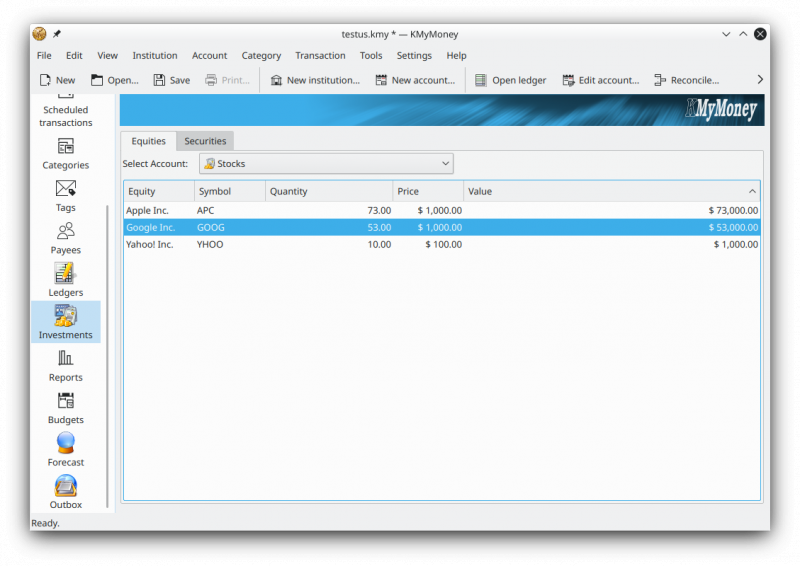This screenshot has width=800, height=566.
Task: Open the Settings menu
Action: [414, 56]
